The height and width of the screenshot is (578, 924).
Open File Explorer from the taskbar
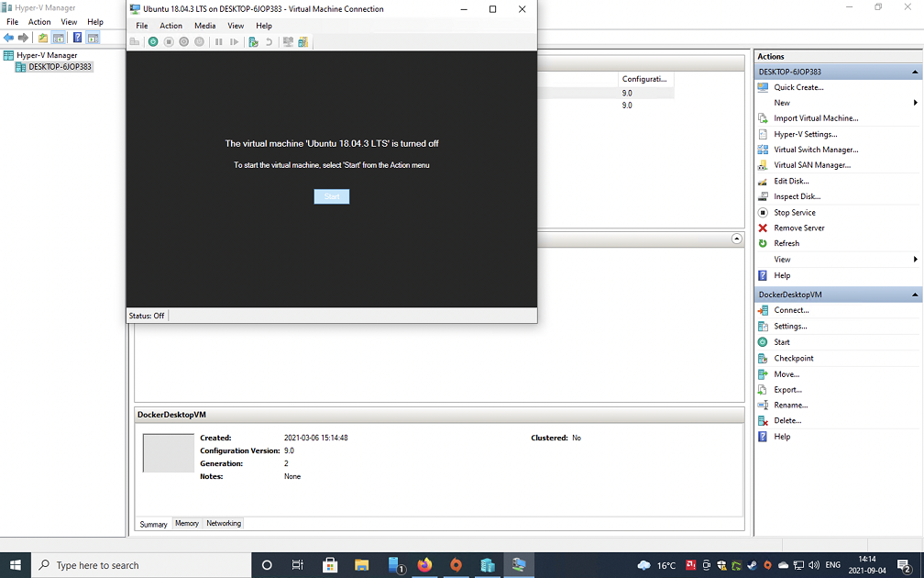tap(361, 565)
